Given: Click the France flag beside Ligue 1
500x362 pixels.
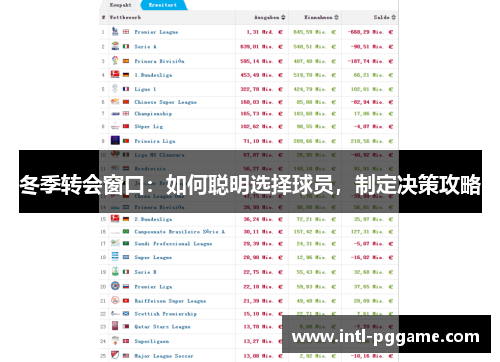Looking at the screenshot, I should [126, 89].
